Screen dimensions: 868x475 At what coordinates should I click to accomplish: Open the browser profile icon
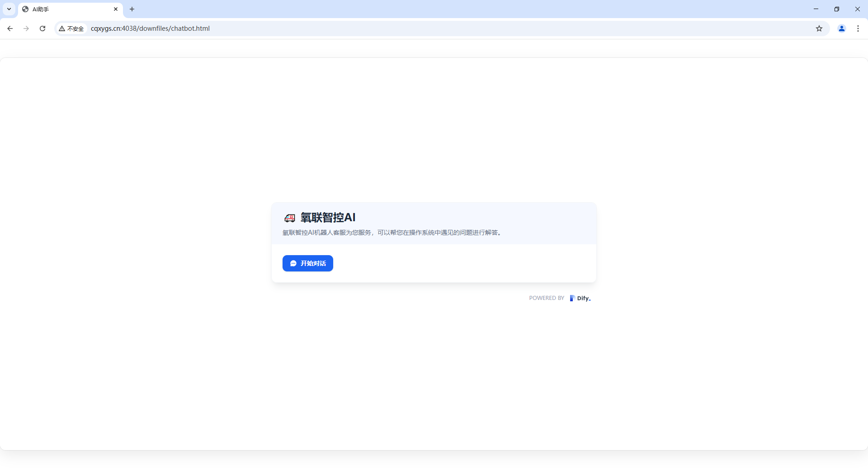coord(842,28)
